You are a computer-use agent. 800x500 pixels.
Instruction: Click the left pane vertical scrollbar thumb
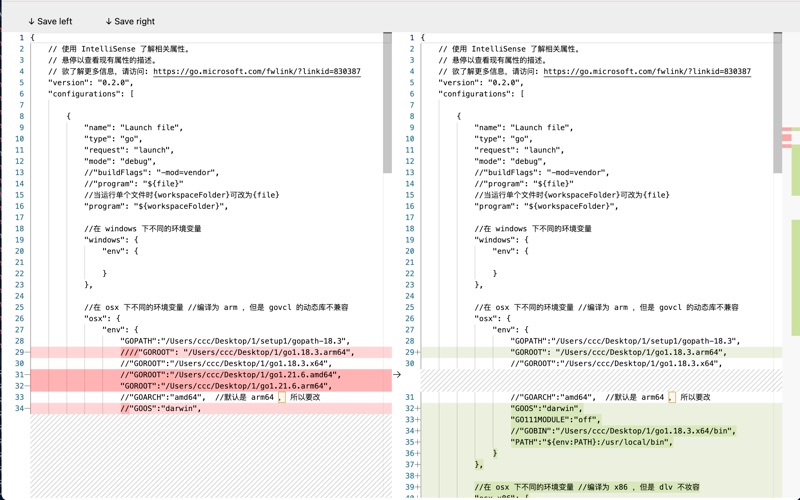(388, 90)
